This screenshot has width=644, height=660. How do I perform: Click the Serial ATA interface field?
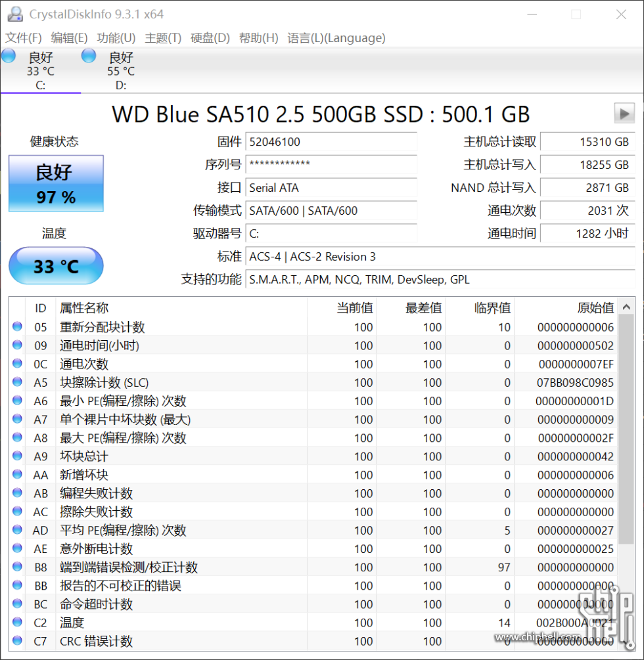click(331, 188)
